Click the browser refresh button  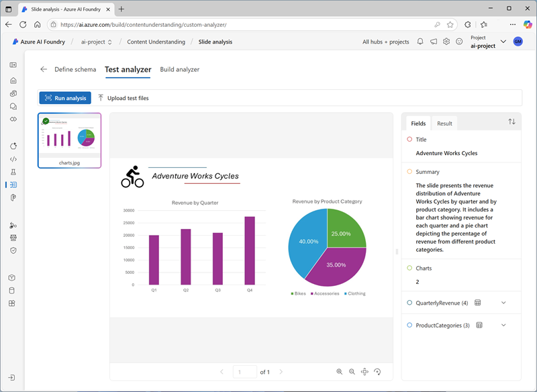tap(23, 24)
